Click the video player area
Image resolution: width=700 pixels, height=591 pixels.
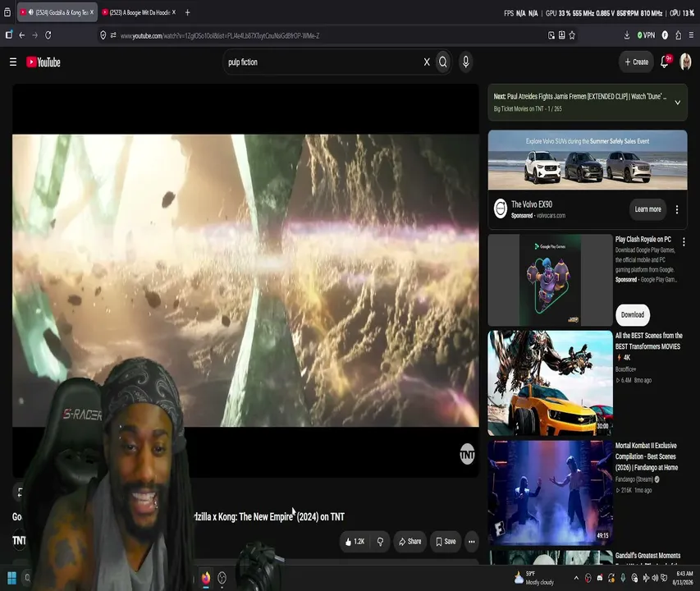tap(245, 281)
